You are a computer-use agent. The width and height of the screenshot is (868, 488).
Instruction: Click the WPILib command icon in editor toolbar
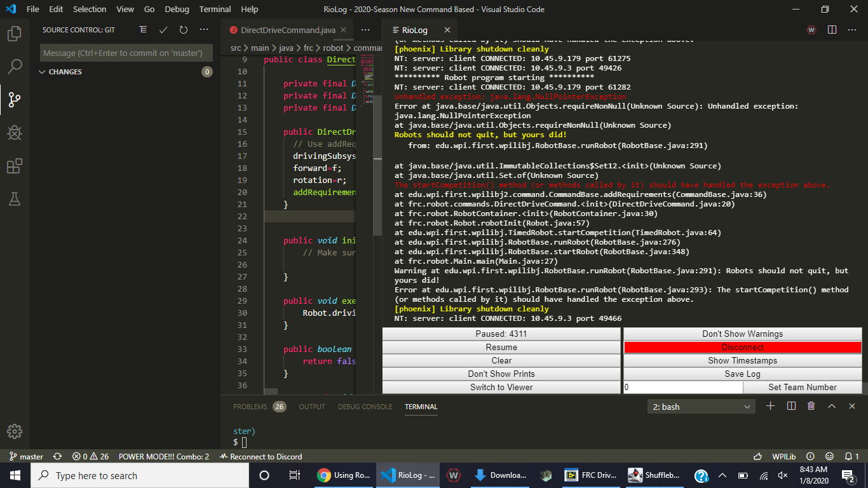pos(811,30)
